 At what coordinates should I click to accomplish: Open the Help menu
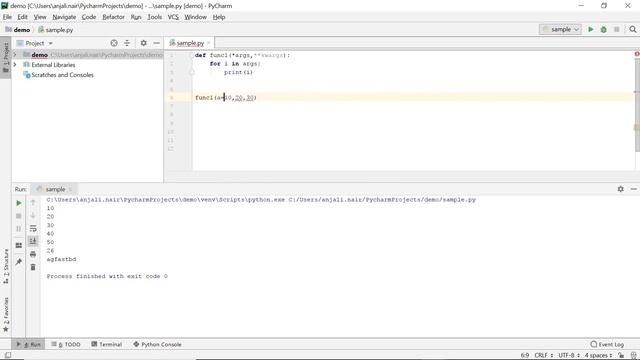point(219,17)
